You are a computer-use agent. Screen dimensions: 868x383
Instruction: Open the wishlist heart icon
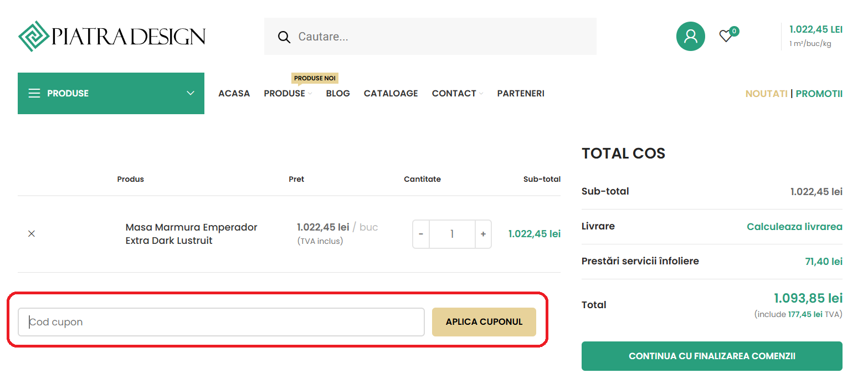(726, 37)
